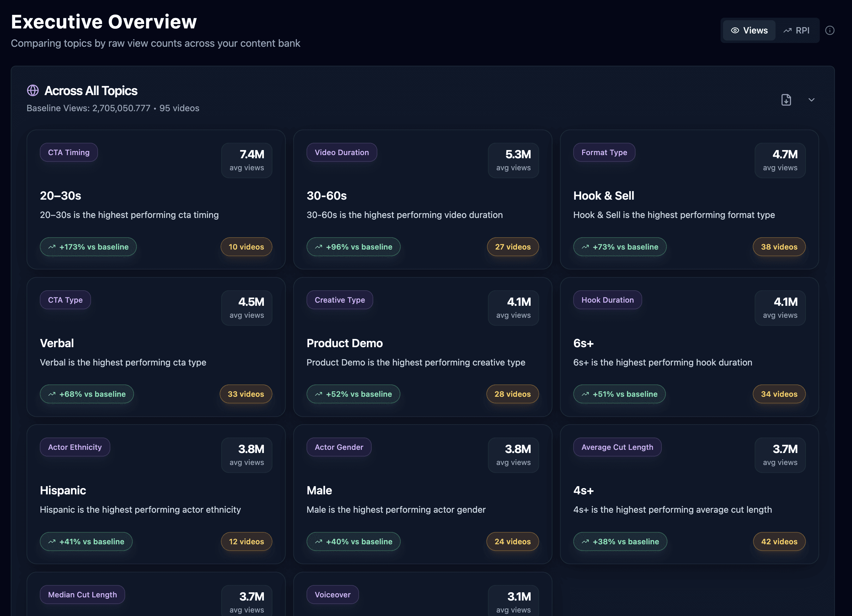The height and width of the screenshot is (616, 852).
Task: Click the globe icon beside Across All Topics
Action: [x=33, y=91]
